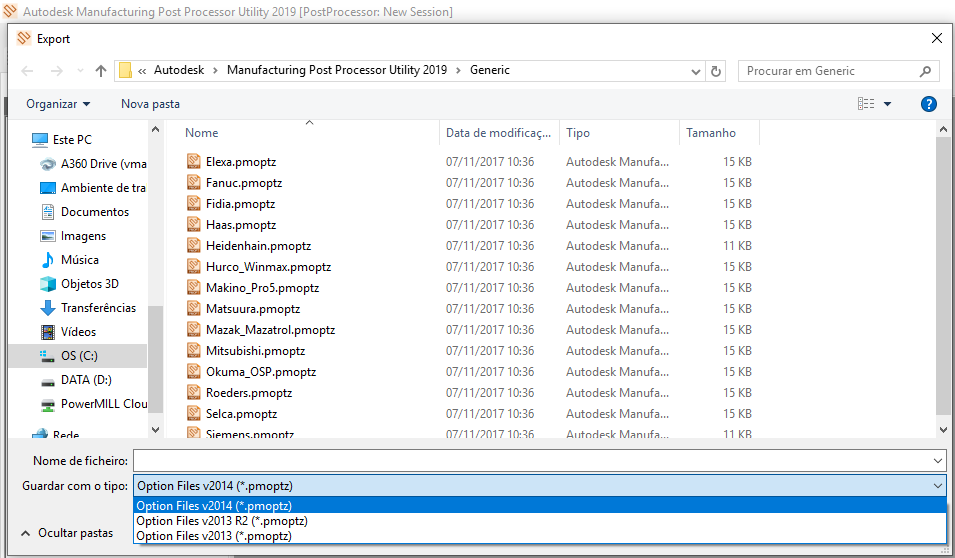
Task: Open Ambiente de trabalho in sidebar
Action: pos(93,188)
